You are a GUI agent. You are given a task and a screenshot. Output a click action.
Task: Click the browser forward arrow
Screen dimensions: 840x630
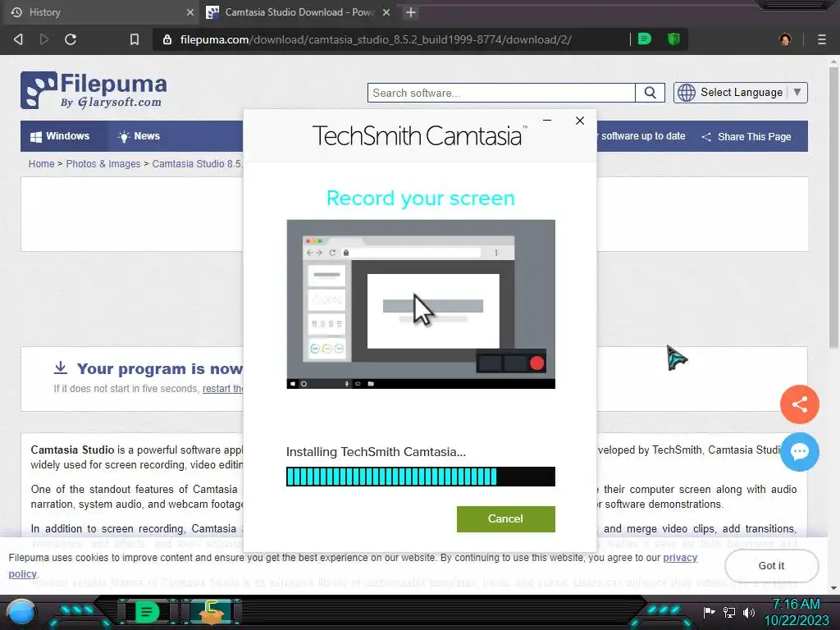(44, 39)
